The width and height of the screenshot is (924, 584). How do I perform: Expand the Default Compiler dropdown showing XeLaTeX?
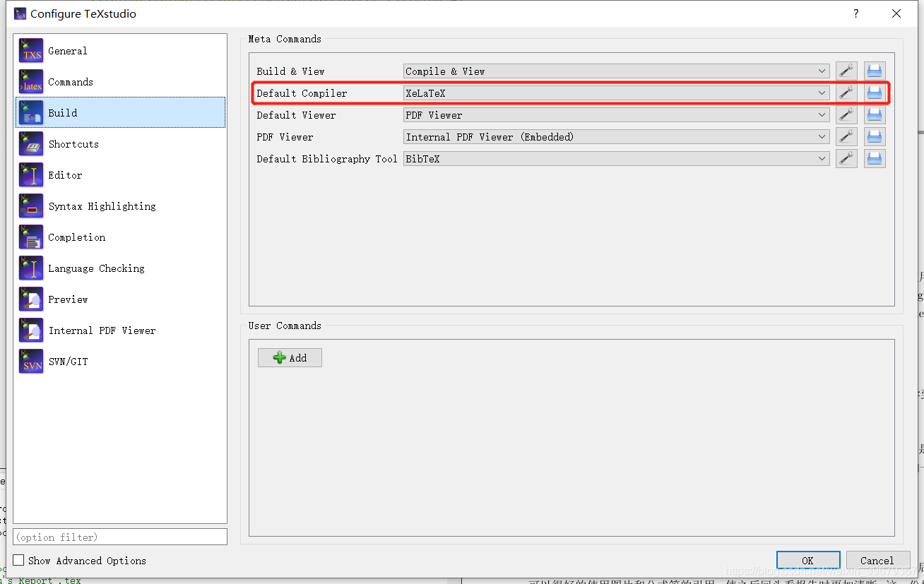(x=617, y=93)
